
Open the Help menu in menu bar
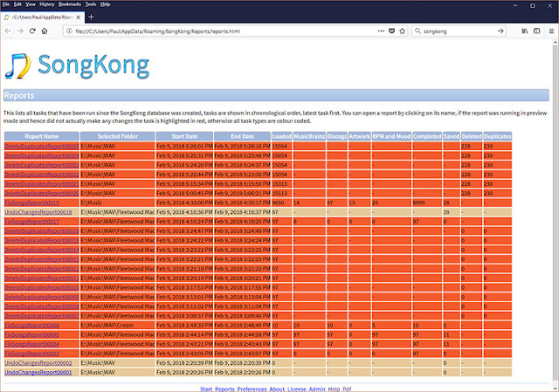(105, 4)
